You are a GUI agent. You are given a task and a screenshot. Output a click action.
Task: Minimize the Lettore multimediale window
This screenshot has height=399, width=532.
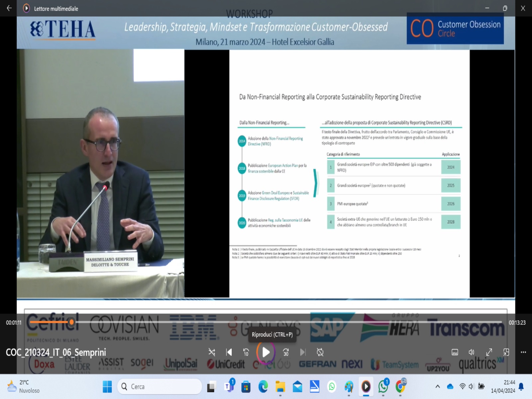[x=487, y=8]
